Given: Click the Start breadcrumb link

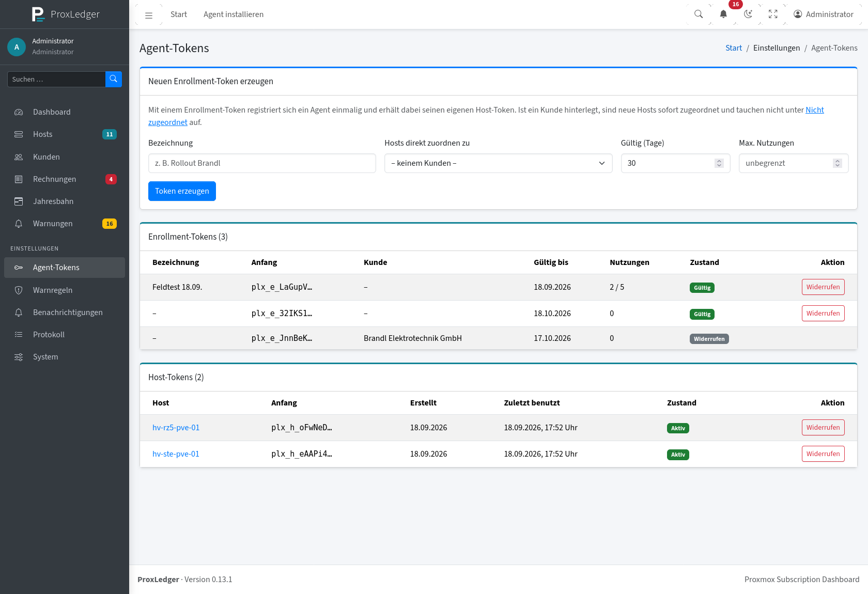Looking at the screenshot, I should [734, 48].
